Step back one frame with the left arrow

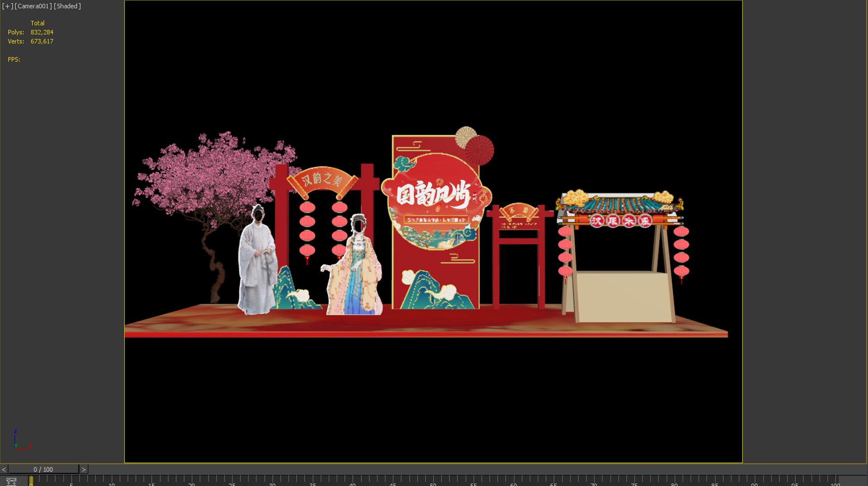tap(4, 469)
